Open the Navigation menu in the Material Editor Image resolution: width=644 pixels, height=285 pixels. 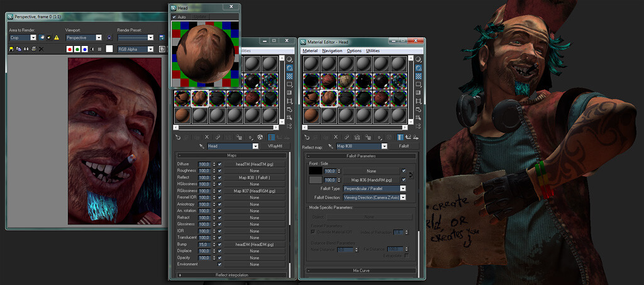(332, 50)
